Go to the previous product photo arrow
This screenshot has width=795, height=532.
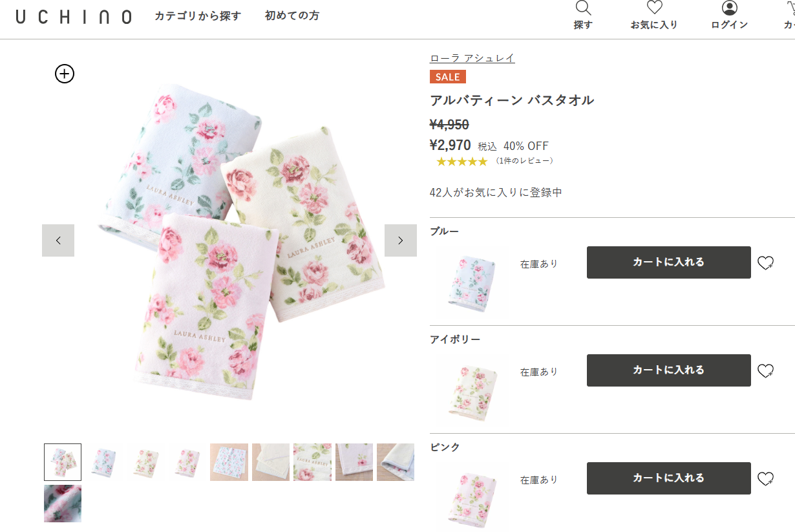click(x=58, y=240)
